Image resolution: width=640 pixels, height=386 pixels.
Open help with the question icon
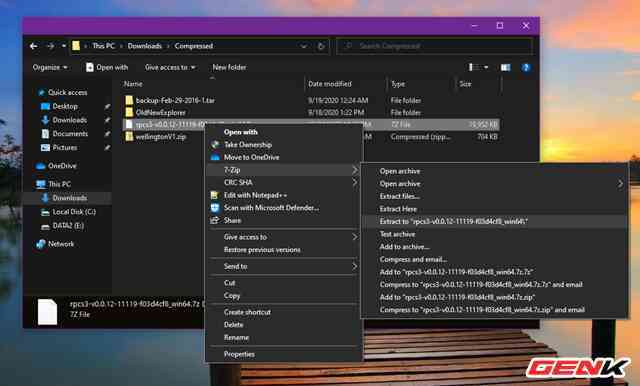coord(526,67)
